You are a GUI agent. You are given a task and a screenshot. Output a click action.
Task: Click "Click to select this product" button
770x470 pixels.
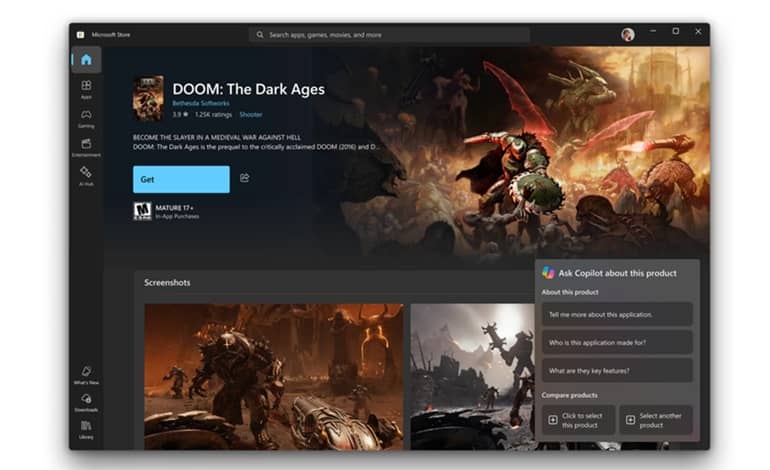(x=578, y=420)
